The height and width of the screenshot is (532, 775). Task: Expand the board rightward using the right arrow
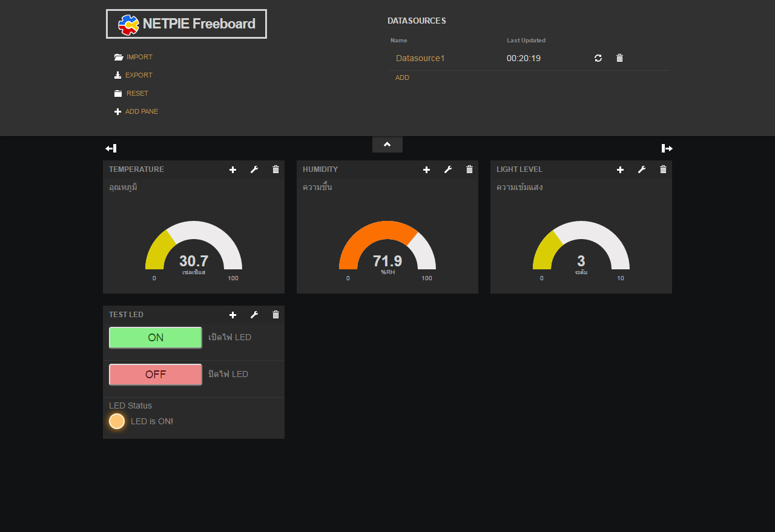click(665, 148)
